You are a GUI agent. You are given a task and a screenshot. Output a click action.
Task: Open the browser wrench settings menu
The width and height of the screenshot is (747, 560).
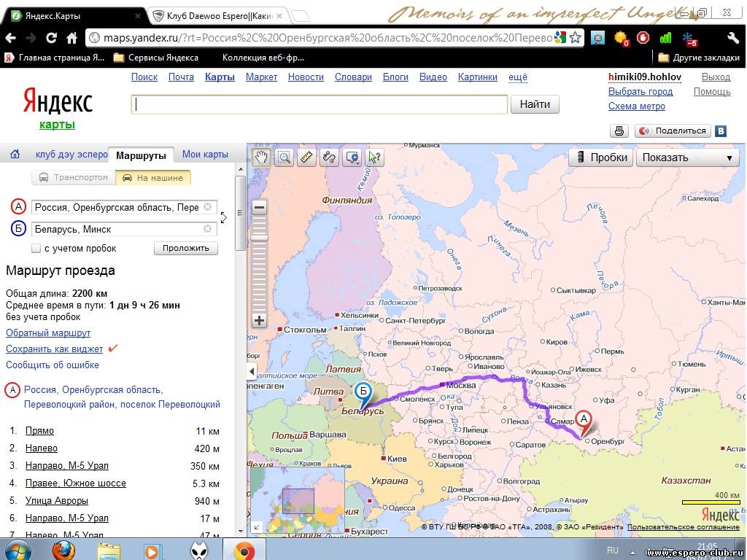pyautogui.click(x=732, y=38)
